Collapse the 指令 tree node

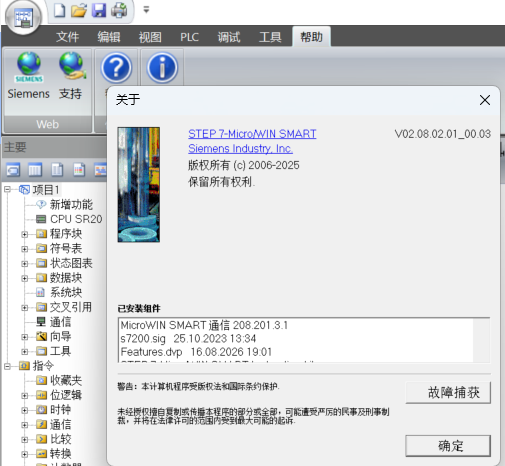[7, 366]
